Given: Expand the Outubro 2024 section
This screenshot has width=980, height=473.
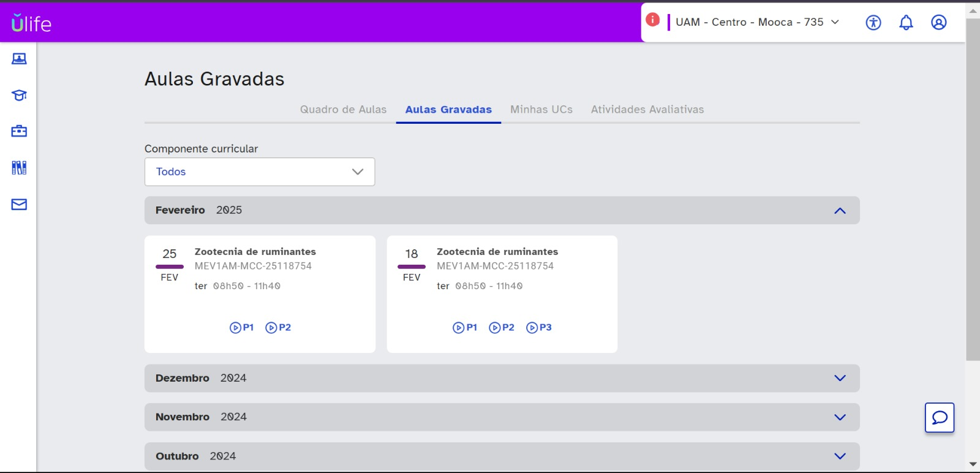Looking at the screenshot, I should [502, 456].
